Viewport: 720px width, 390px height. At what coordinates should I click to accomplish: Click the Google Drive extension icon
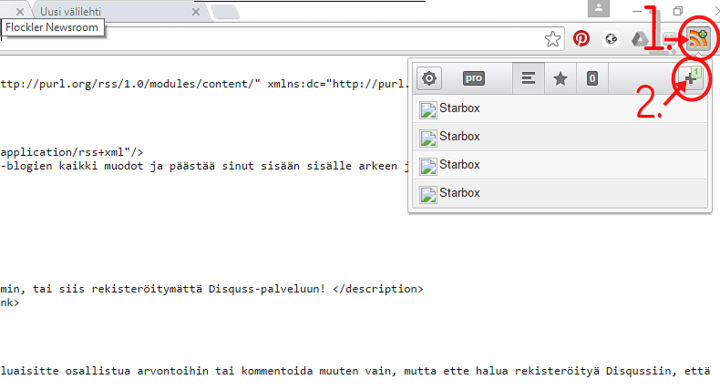click(639, 39)
